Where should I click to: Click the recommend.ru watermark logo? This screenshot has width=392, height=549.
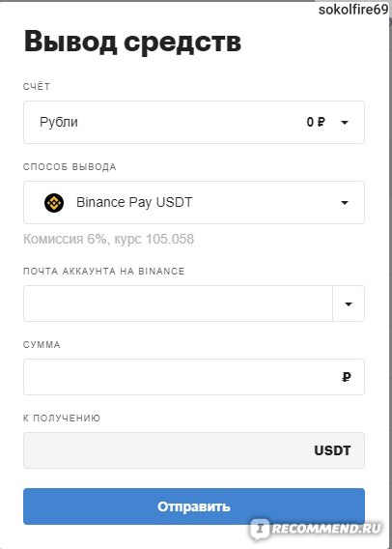[316, 528]
